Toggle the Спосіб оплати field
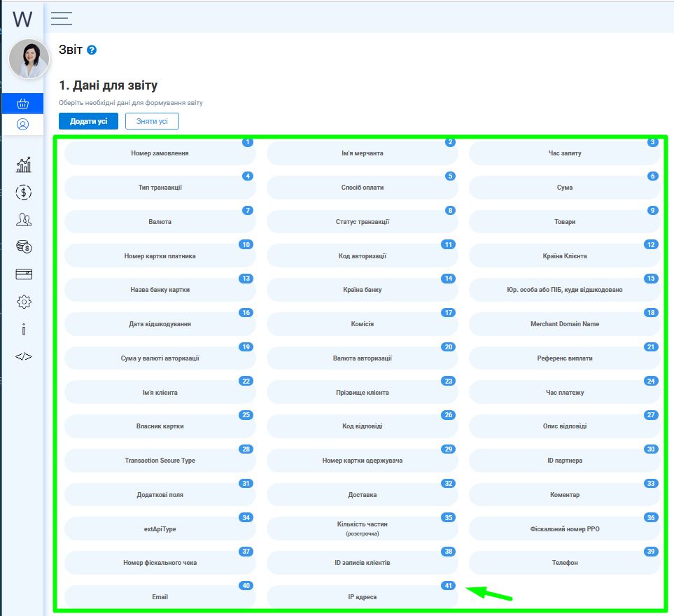Screen dimensions: 674x616 pos(363,188)
